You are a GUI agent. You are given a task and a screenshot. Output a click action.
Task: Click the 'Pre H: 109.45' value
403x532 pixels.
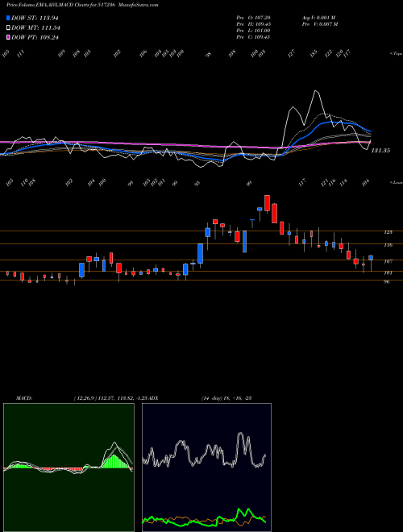point(253,24)
